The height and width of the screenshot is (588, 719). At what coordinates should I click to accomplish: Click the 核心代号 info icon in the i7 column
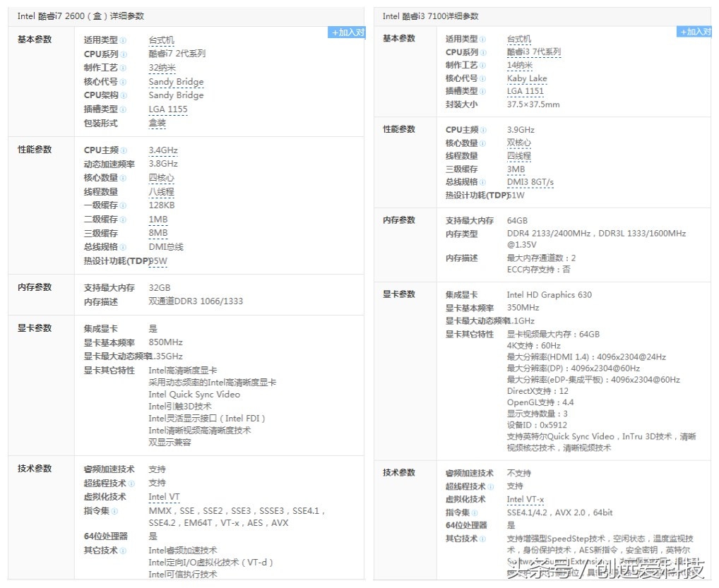tap(124, 82)
